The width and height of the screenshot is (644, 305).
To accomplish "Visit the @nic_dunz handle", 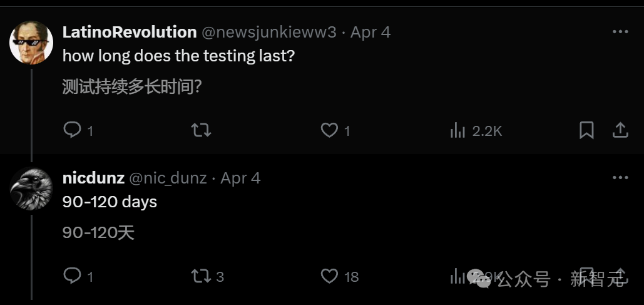I will coord(168,178).
